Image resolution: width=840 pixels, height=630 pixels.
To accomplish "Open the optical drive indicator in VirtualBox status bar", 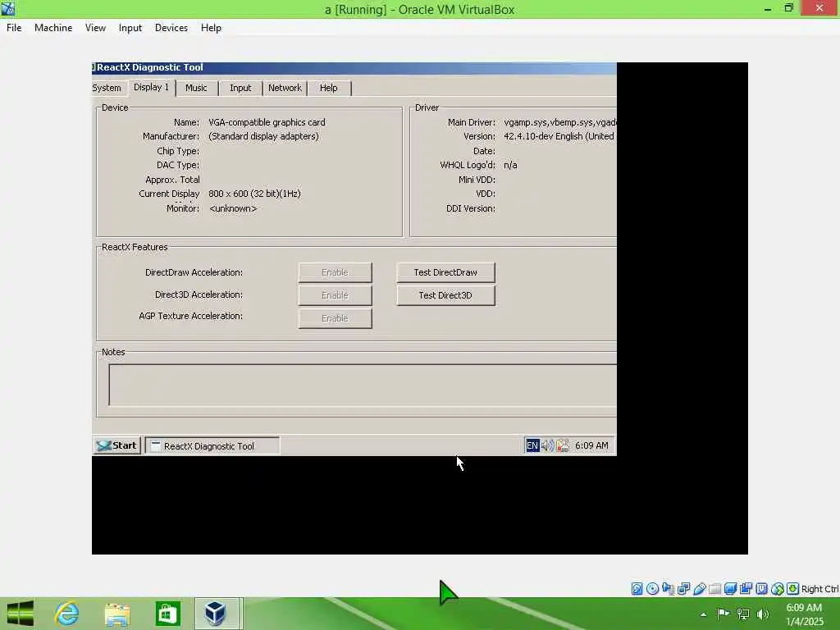I will click(652, 589).
